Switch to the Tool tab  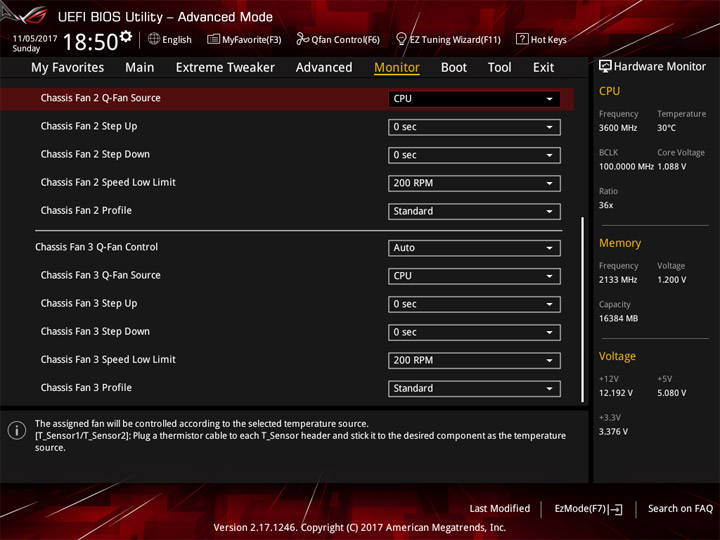pos(499,68)
